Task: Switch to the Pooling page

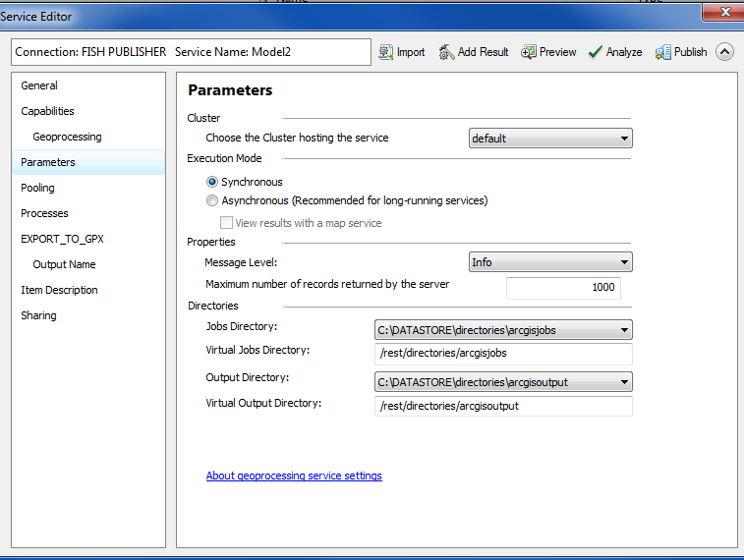Action: [x=37, y=188]
